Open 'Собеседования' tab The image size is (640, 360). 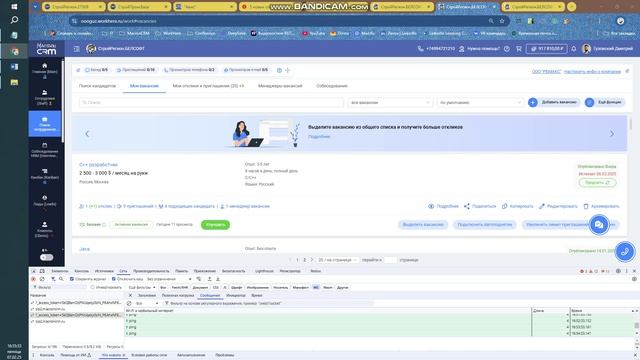tap(332, 86)
